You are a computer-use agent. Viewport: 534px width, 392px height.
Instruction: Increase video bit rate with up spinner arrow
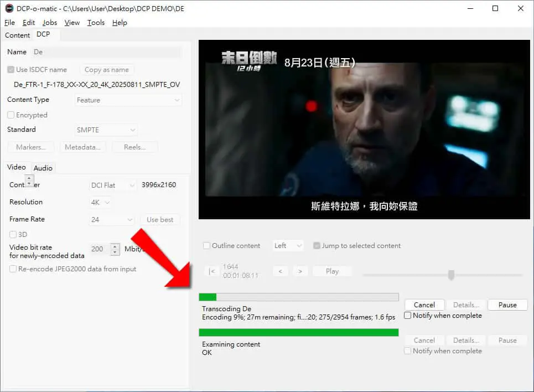pyautogui.click(x=116, y=246)
